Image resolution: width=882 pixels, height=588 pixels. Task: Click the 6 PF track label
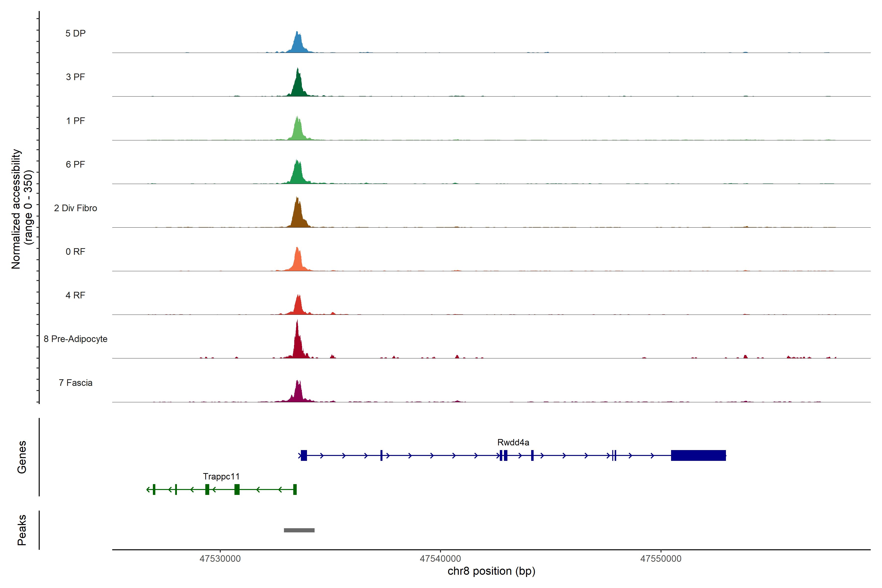[75, 164]
